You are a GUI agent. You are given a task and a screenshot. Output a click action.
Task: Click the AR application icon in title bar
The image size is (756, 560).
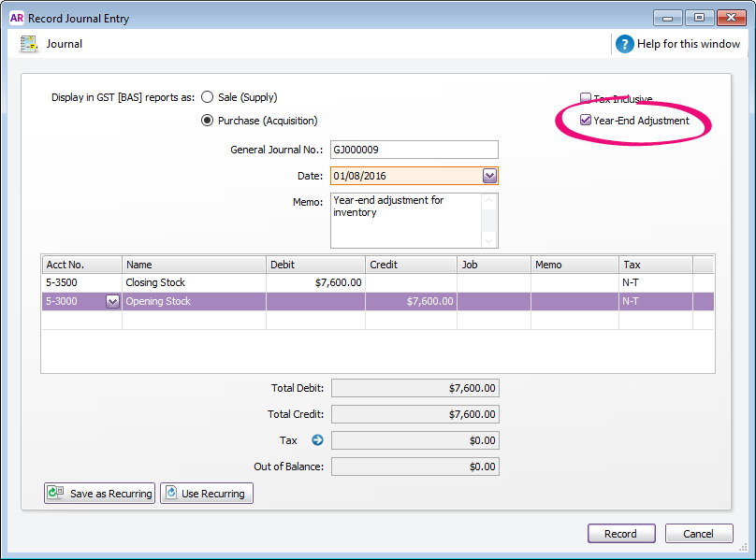click(17, 18)
